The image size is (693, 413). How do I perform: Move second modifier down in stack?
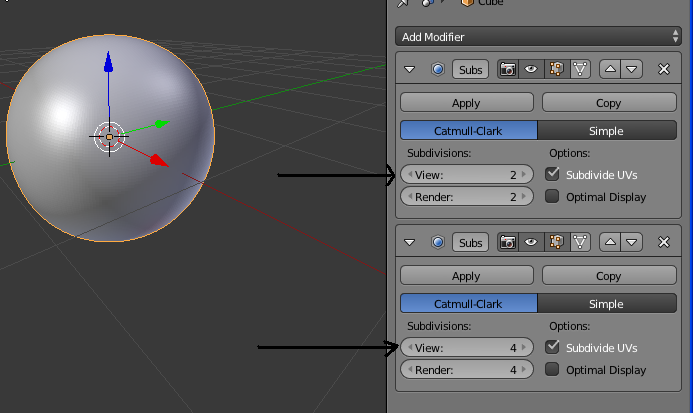point(632,242)
